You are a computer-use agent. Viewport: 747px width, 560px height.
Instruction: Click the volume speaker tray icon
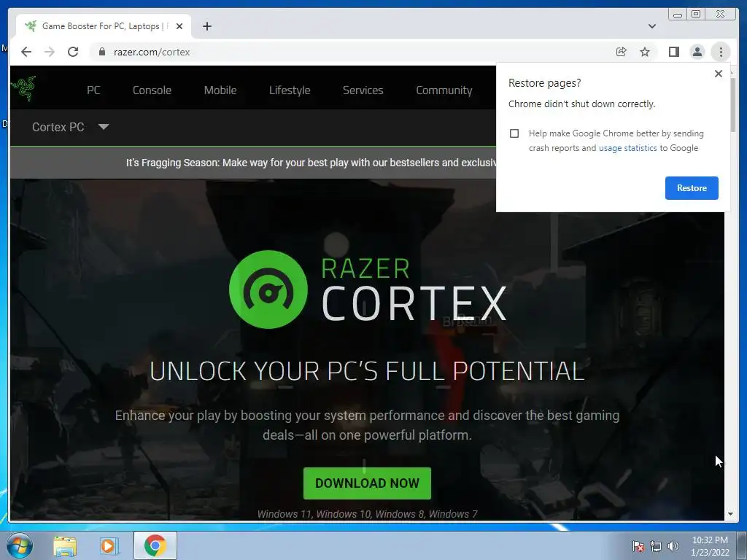click(x=673, y=546)
